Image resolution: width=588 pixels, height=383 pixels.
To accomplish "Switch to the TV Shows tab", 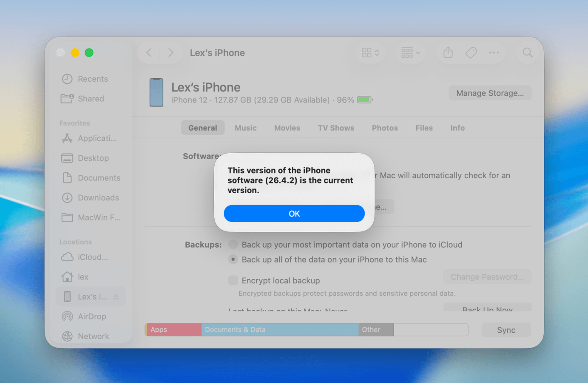I will pos(336,128).
